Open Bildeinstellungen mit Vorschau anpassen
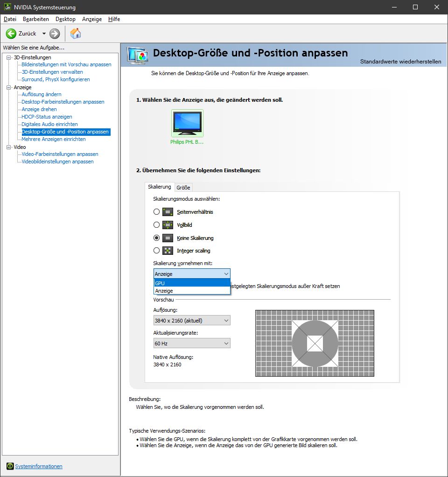The width and height of the screenshot is (448, 477). click(66, 64)
